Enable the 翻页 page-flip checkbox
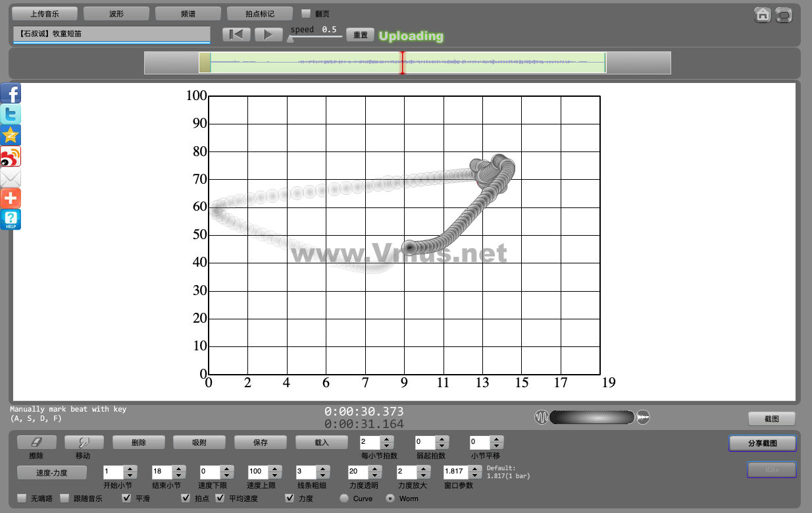This screenshot has width=812, height=513. coord(306,13)
